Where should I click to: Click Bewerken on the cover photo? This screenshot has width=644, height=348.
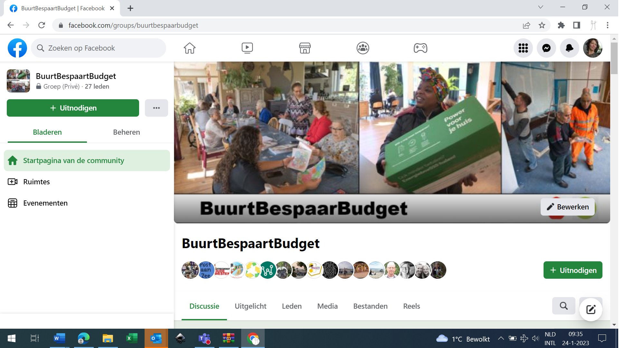click(568, 207)
